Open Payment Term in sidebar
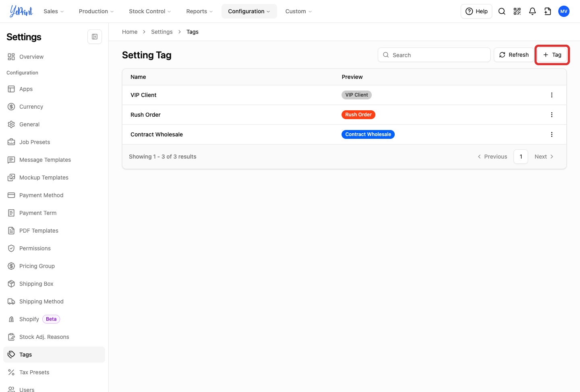Screen dimensions: 580x392 [x=54, y=213]
